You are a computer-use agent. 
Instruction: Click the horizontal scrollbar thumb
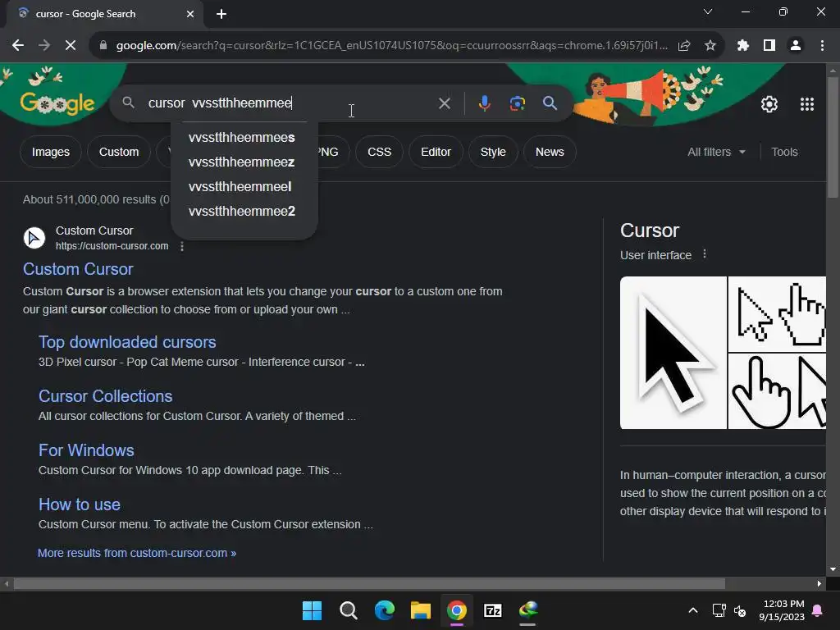click(369, 584)
